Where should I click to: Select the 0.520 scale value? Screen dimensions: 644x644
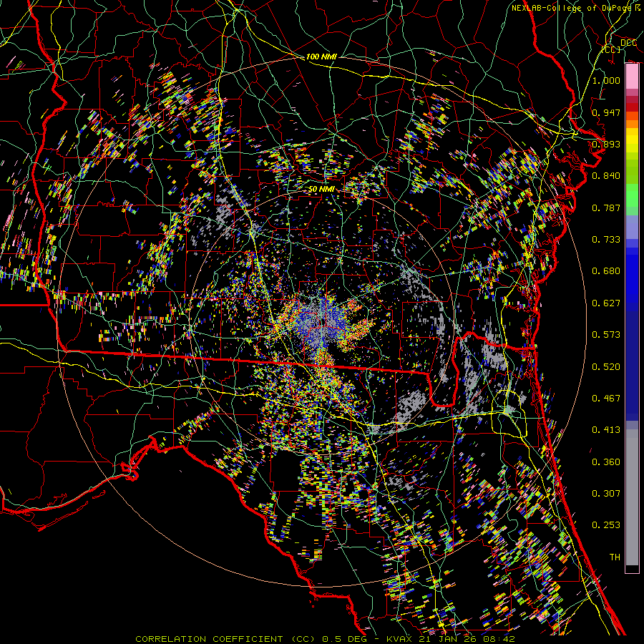tap(606, 367)
